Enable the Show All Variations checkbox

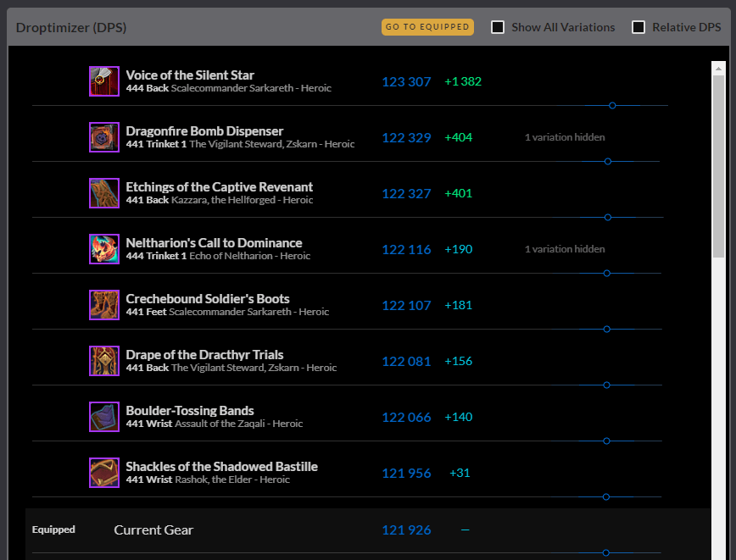click(x=498, y=27)
